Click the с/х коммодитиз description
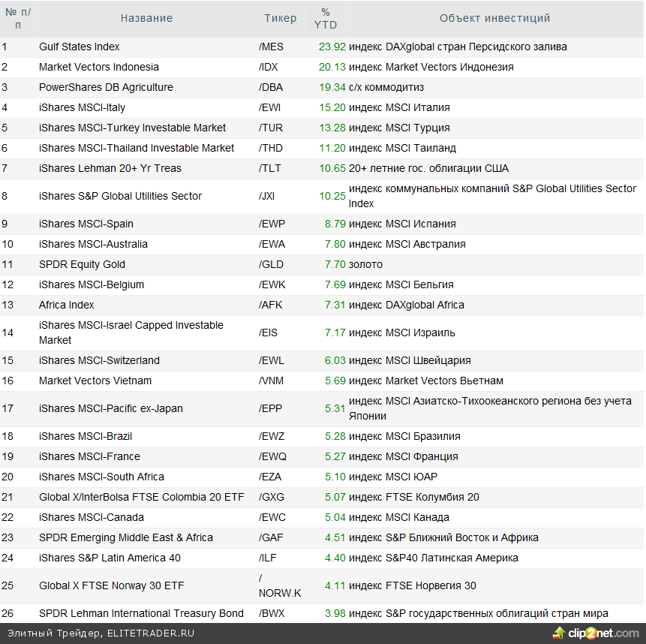The width and height of the screenshot is (646, 644). click(x=386, y=87)
